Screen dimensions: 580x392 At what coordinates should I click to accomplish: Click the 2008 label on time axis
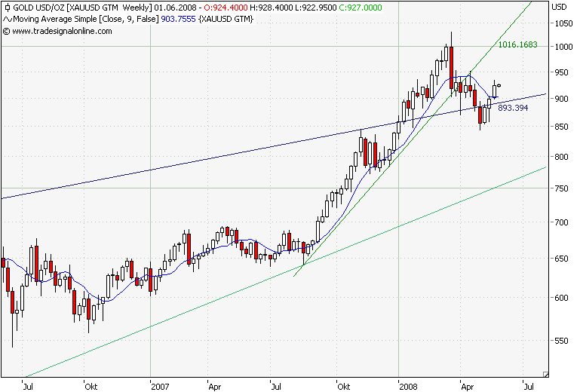click(x=408, y=387)
